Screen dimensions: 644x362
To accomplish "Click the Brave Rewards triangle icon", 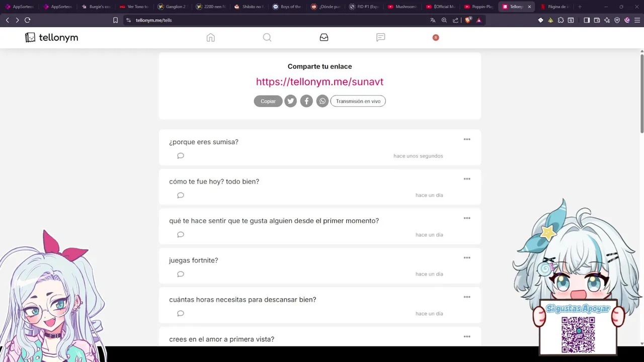I will [479, 20].
